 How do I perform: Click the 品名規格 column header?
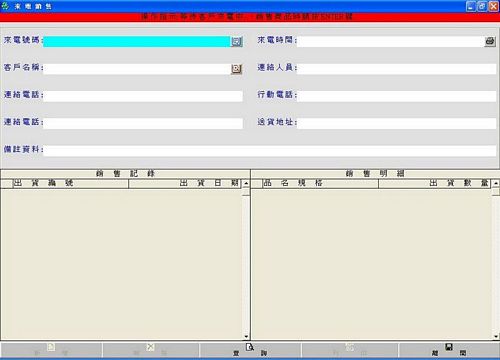tap(320, 183)
